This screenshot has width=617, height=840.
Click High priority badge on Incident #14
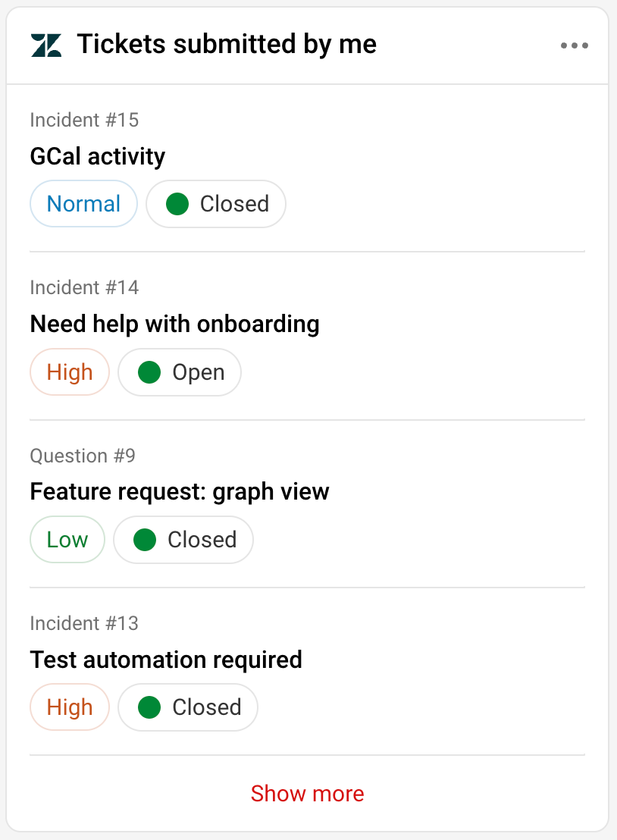[70, 372]
